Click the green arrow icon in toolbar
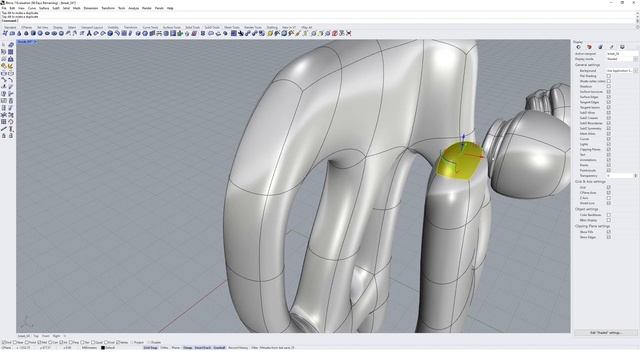640x360 pixels. 180,33
